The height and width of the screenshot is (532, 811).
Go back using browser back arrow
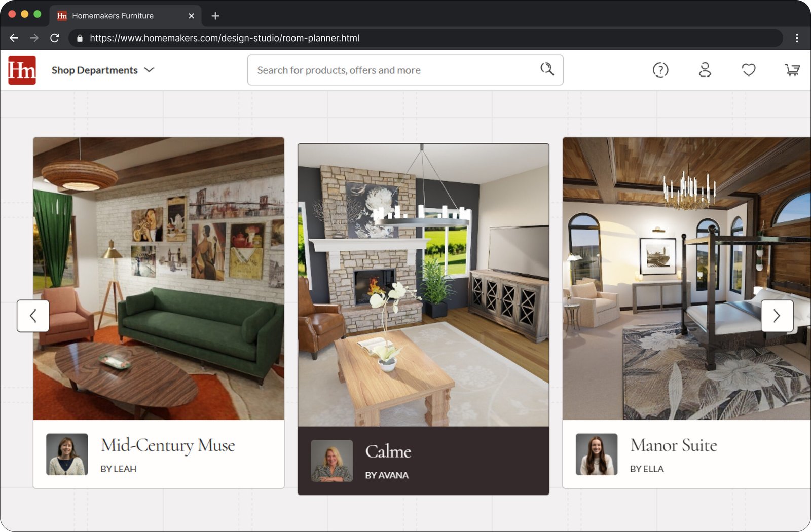(x=14, y=38)
